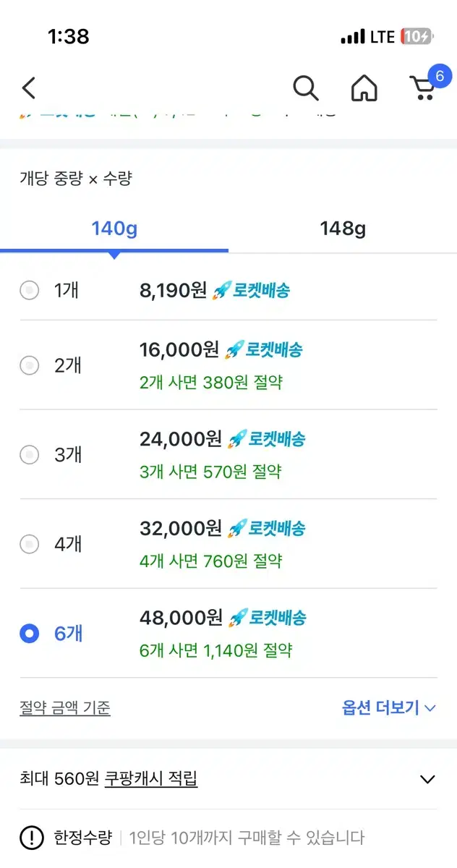Tap the 쿠팡캐시 적립 underlined link
Image resolution: width=457 pixels, height=868 pixels.
pyautogui.click(x=151, y=778)
